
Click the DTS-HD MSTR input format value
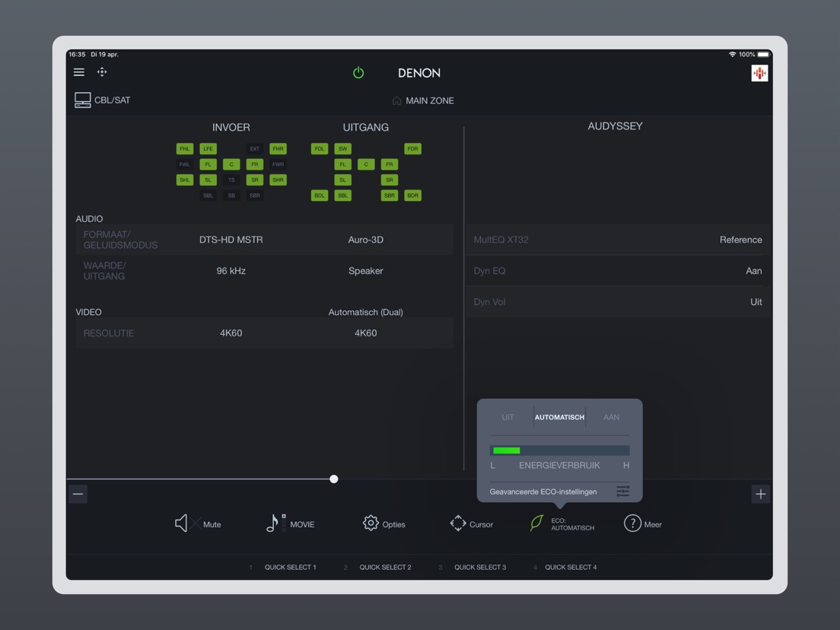pos(231,240)
